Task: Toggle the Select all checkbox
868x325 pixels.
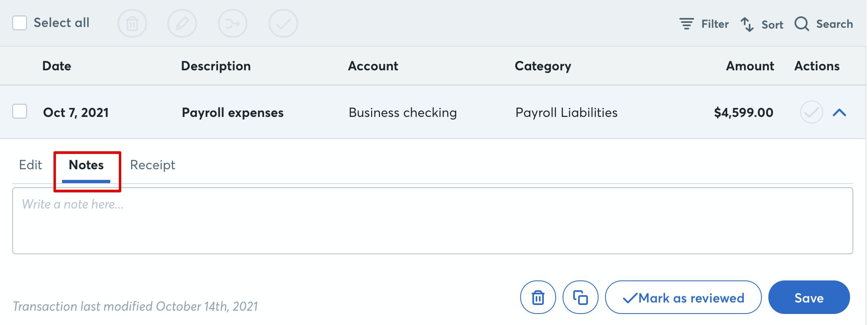Action: tap(19, 23)
